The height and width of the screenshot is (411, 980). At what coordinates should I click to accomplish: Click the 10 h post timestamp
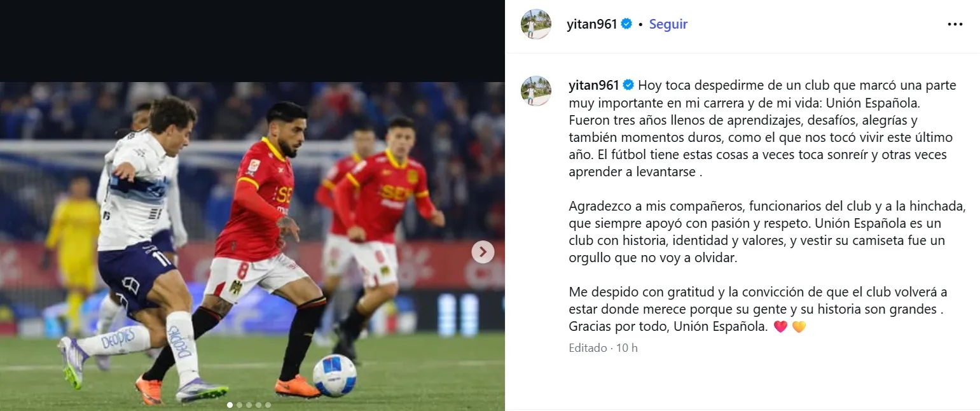click(x=626, y=348)
